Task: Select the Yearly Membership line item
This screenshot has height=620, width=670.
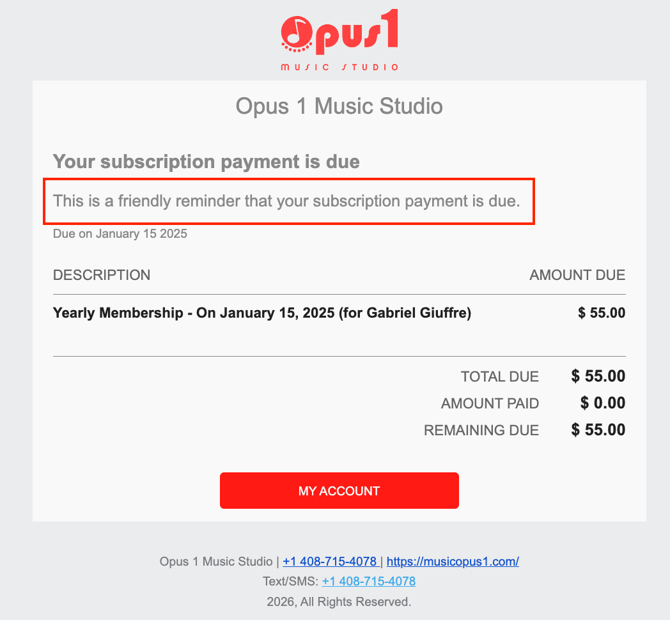Action: (262, 313)
